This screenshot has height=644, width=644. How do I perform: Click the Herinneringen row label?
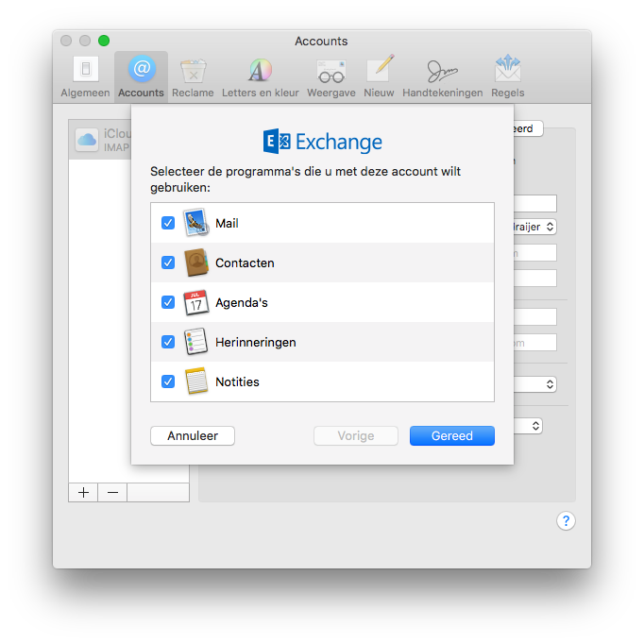(x=256, y=342)
